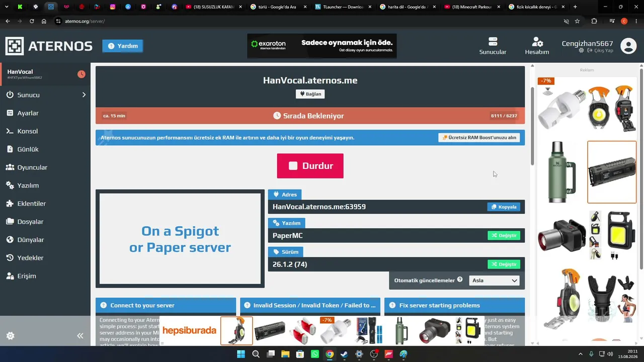Click the page vertical scrollbar

pyautogui.click(x=533, y=126)
